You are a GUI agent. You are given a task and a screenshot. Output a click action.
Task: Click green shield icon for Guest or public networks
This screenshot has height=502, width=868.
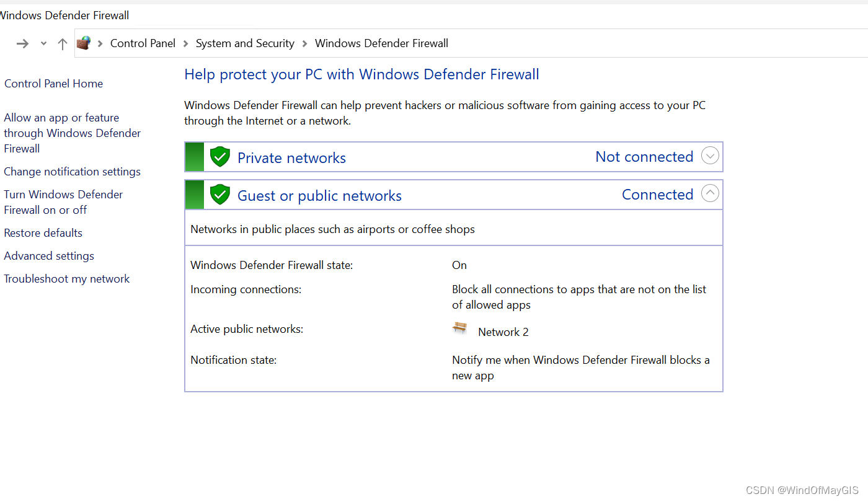(219, 195)
